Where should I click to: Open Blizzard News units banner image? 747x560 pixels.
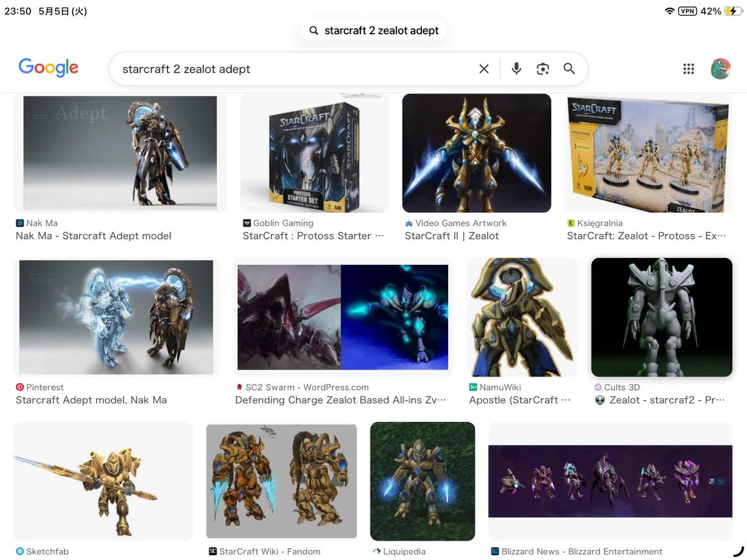[610, 481]
